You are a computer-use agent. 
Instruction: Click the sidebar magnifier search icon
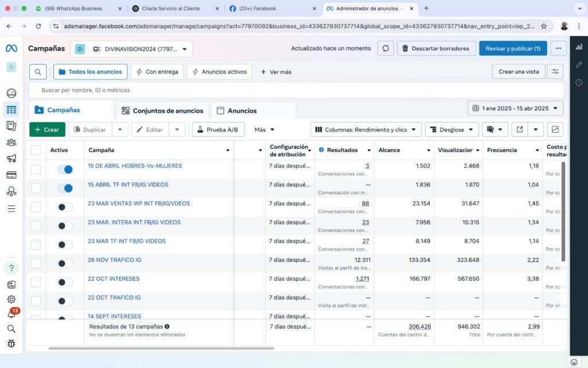tap(11, 329)
